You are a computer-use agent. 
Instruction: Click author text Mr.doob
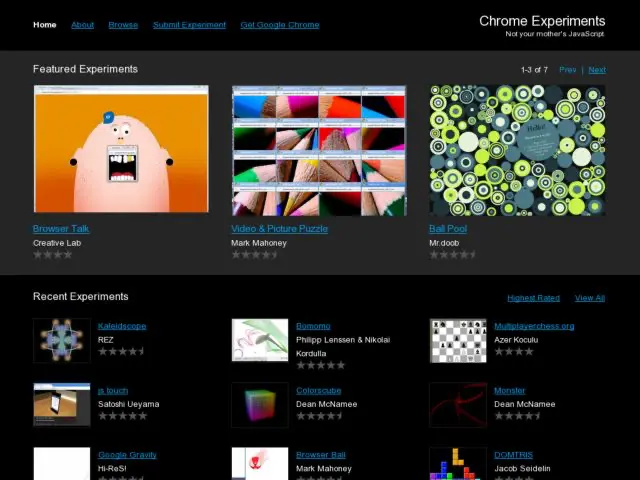click(444, 243)
